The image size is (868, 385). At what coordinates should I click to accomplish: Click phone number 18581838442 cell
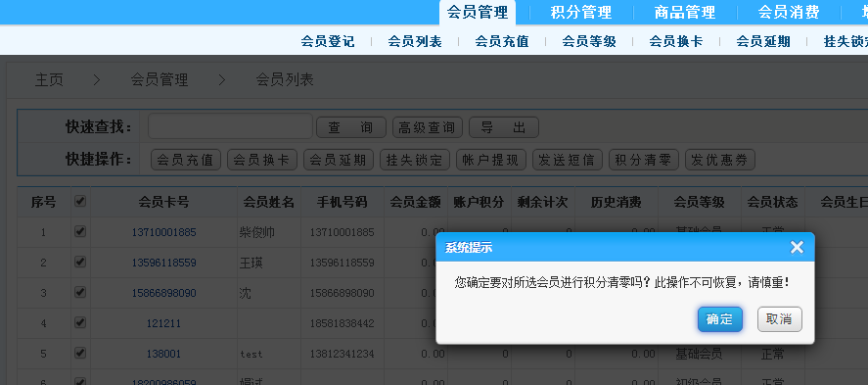click(343, 323)
